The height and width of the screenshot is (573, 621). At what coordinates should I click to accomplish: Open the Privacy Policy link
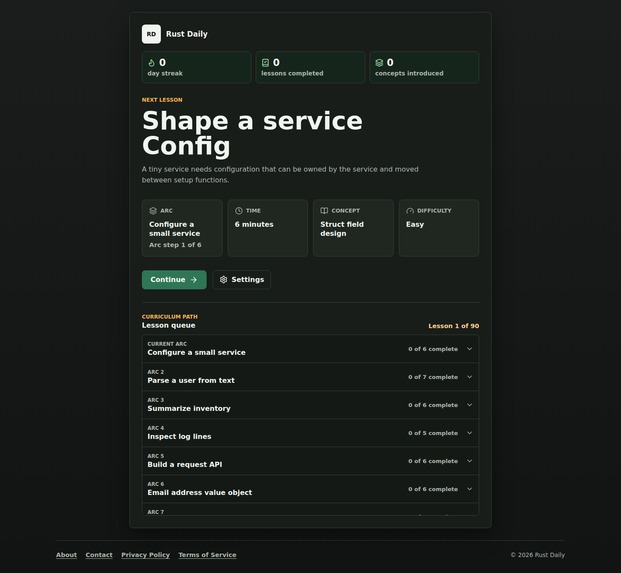point(145,555)
